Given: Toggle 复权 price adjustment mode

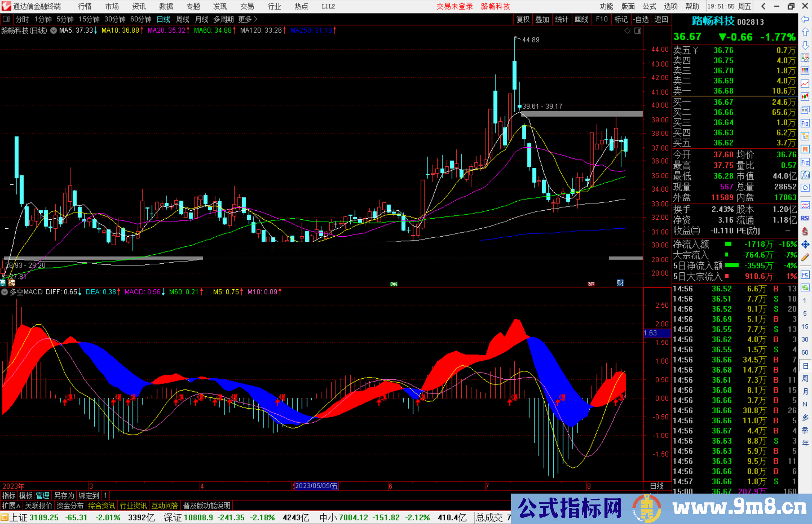Looking at the screenshot, I should click(x=523, y=19).
